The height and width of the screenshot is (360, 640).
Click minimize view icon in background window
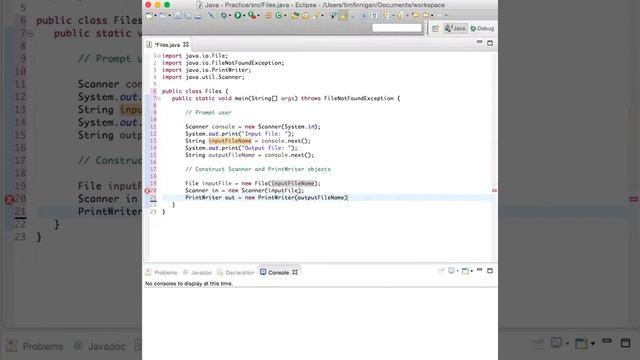pyautogui.click(x=607, y=341)
